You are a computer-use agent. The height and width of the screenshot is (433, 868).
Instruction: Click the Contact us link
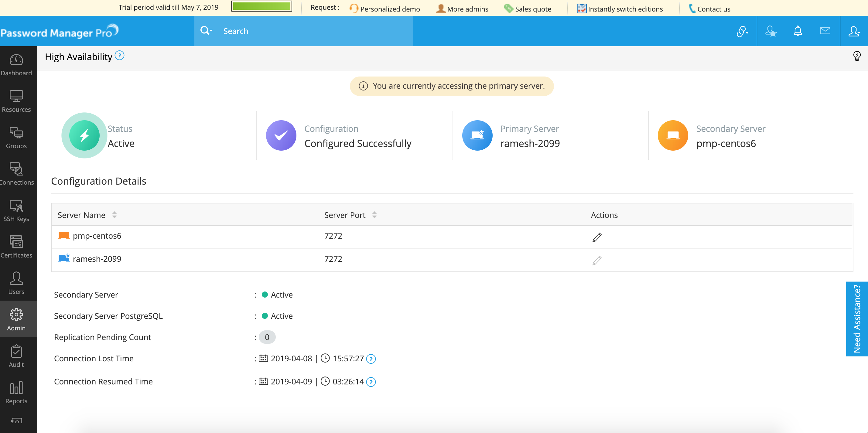[713, 9]
